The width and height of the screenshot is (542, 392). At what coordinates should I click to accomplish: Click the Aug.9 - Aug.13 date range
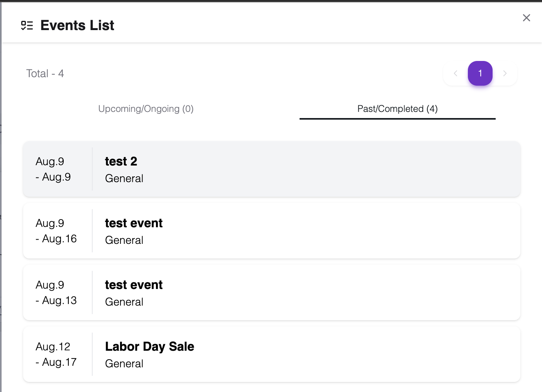coord(56,292)
